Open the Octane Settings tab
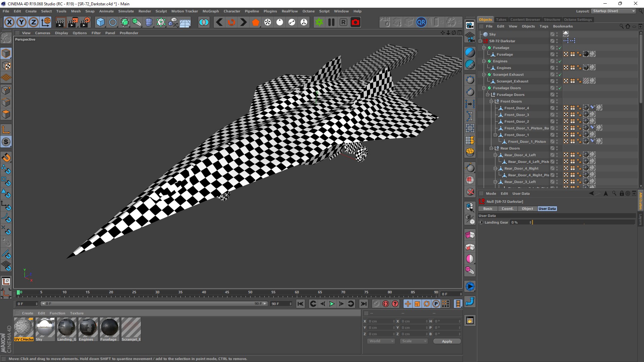644x362 pixels. click(578, 19)
